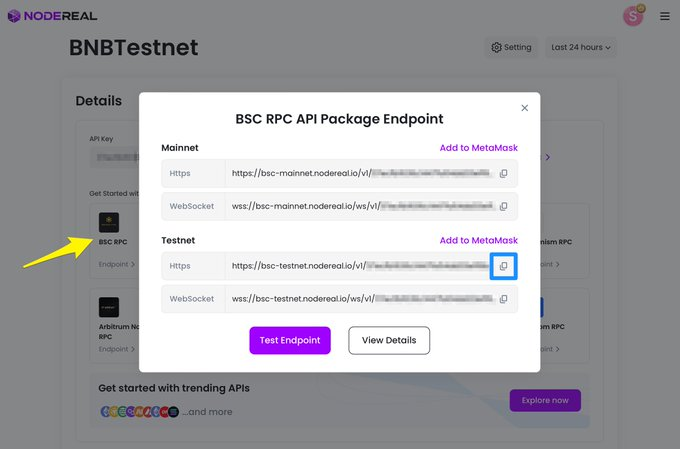Click the BSC RPC package icon

tap(109, 223)
